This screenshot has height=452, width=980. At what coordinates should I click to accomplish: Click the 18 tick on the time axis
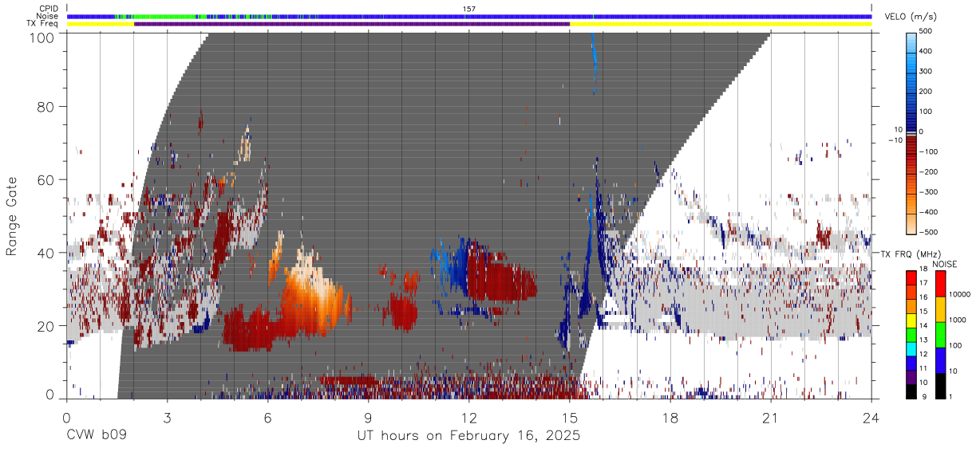tap(670, 418)
